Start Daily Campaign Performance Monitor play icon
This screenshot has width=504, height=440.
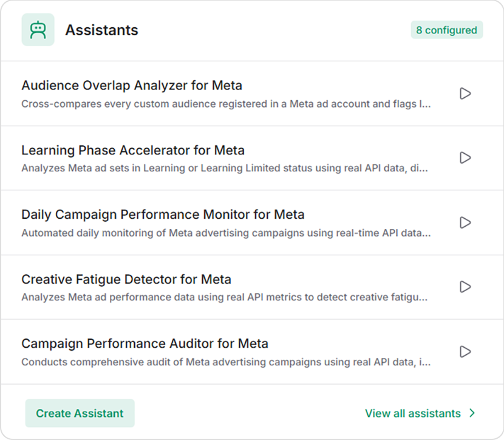[x=465, y=222]
